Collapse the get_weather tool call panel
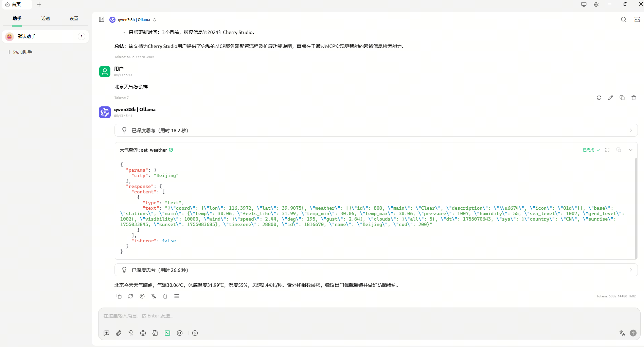Image resolution: width=644 pixels, height=347 pixels. coord(631,150)
